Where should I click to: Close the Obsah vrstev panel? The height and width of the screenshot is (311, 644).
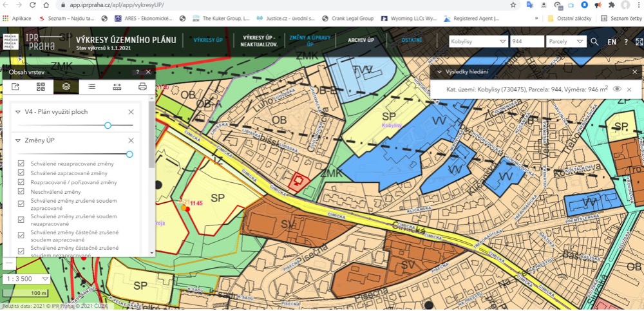(148, 72)
